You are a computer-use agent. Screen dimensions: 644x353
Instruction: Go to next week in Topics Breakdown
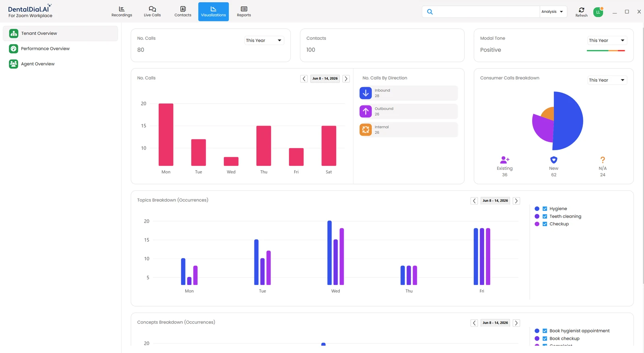516,200
